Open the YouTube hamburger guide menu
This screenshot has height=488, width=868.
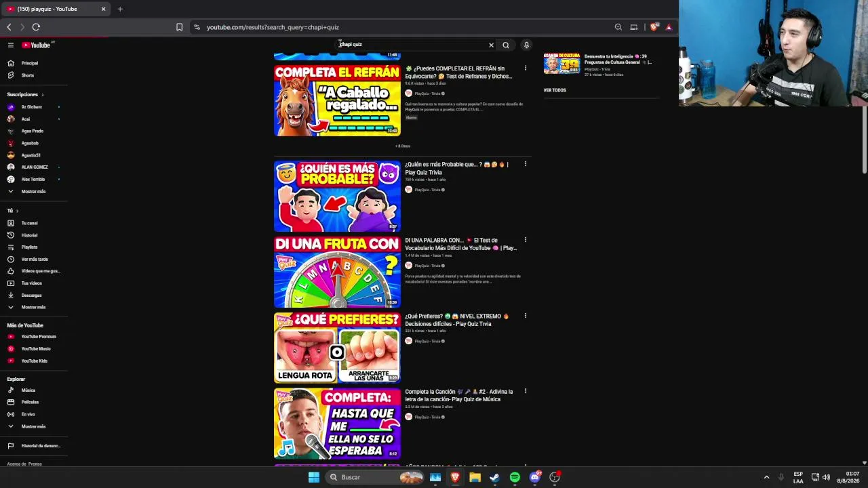tap(11, 45)
